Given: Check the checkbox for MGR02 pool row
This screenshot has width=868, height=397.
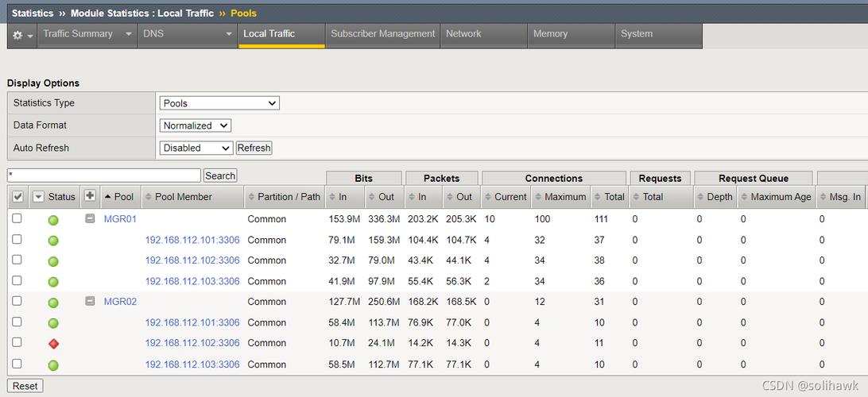Looking at the screenshot, I should pyautogui.click(x=17, y=301).
